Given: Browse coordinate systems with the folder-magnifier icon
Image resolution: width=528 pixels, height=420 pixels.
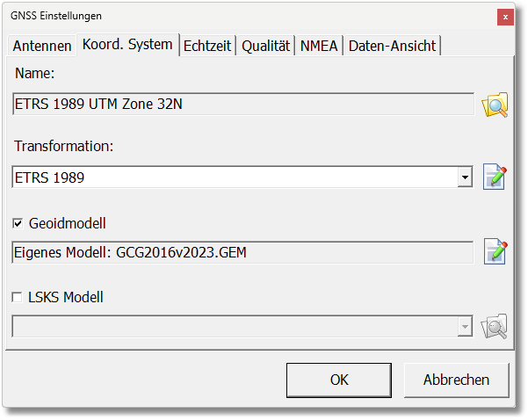Looking at the screenshot, I should (495, 105).
